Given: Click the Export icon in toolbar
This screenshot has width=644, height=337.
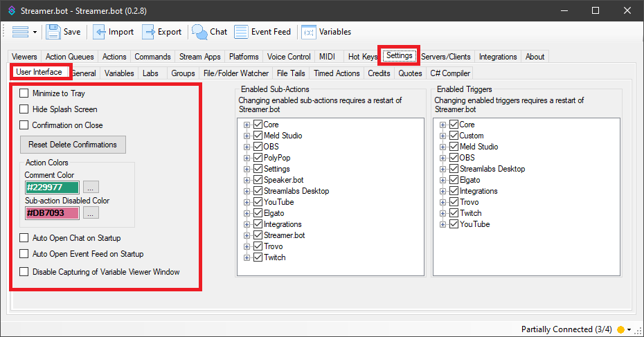Looking at the screenshot, I should 148,32.
